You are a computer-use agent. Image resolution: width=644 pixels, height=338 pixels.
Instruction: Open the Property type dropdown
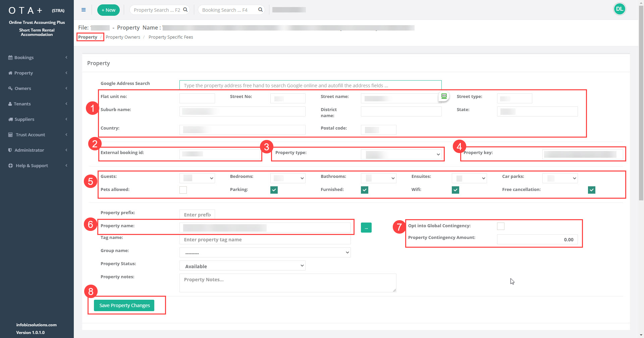[401, 154]
